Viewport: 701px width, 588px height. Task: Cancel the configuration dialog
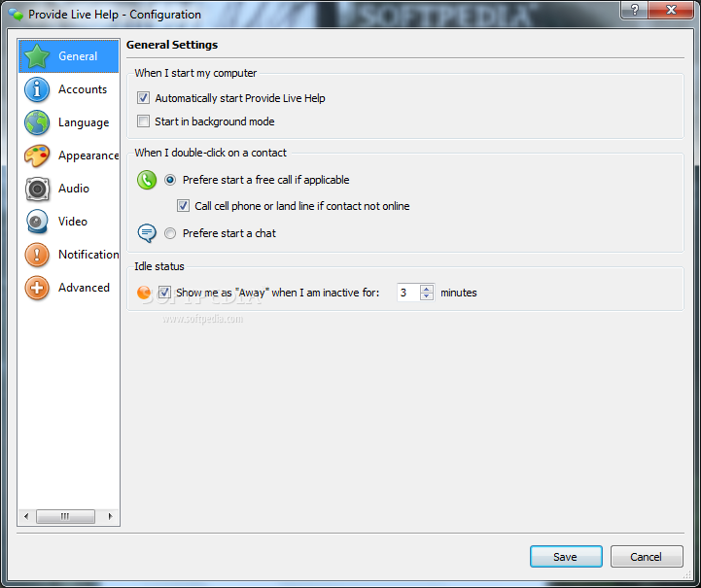pyautogui.click(x=647, y=557)
